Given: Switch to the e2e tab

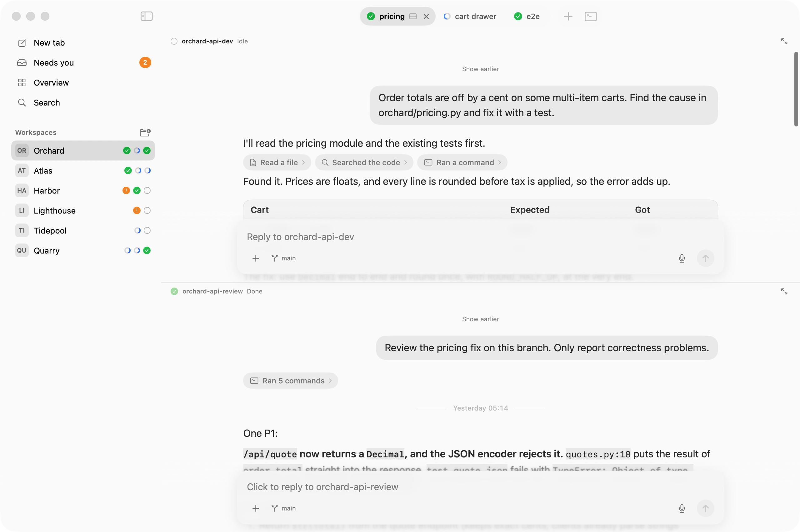Looking at the screenshot, I should [x=527, y=16].
